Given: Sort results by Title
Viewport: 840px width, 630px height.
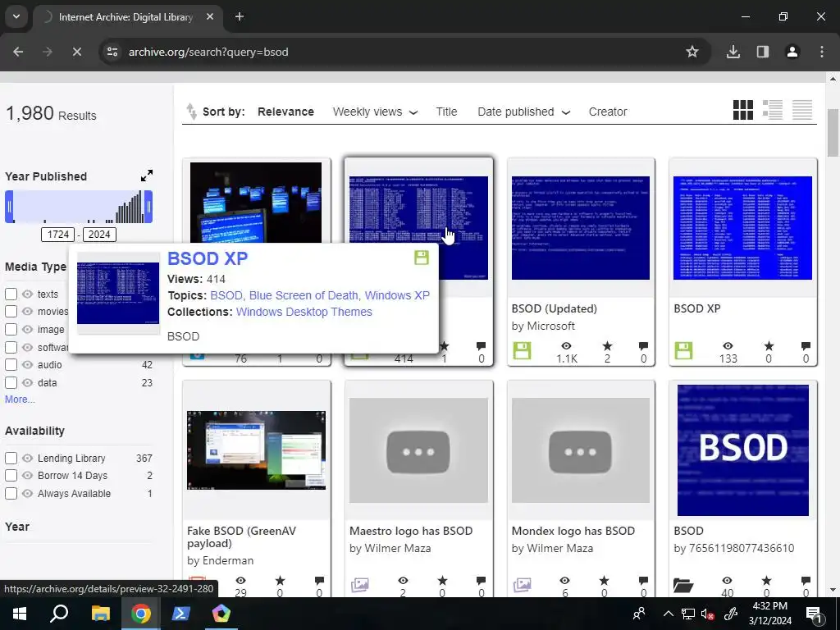Looking at the screenshot, I should point(446,112).
